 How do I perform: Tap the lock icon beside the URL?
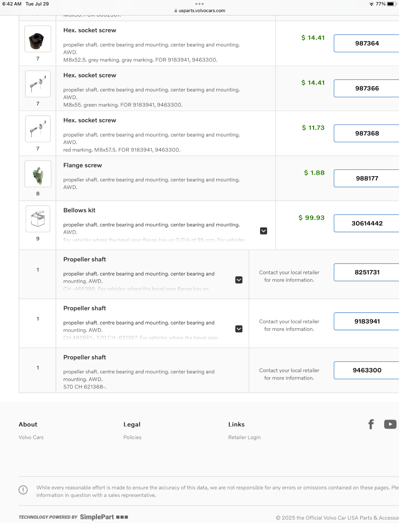[x=176, y=11]
